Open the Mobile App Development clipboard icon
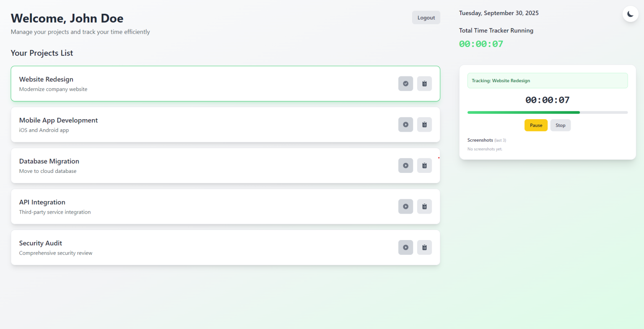 (x=424, y=124)
